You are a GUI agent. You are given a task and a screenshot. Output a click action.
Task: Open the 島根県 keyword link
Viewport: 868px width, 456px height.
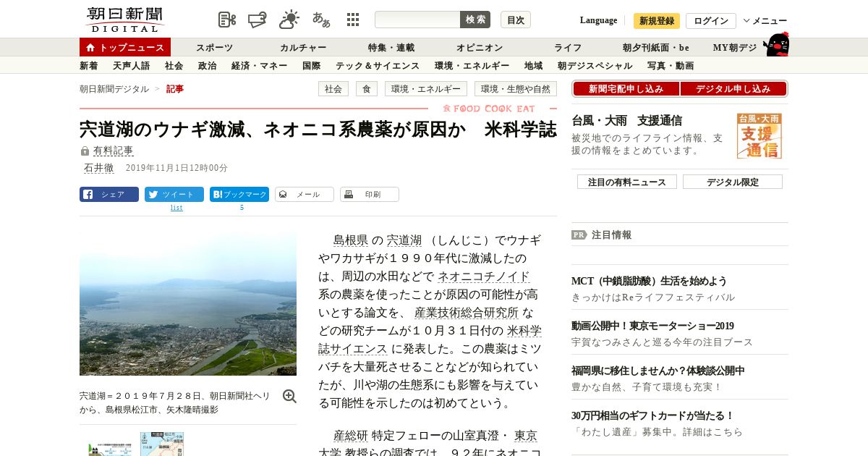tap(350, 240)
